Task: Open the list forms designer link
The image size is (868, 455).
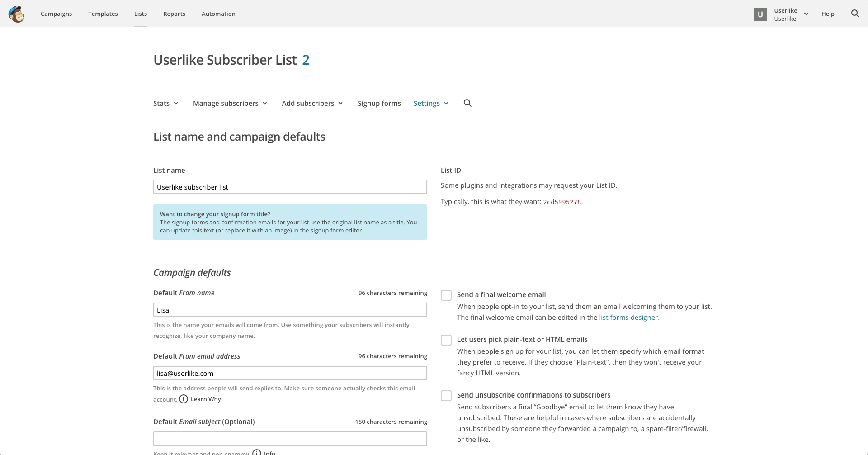Action: click(628, 318)
